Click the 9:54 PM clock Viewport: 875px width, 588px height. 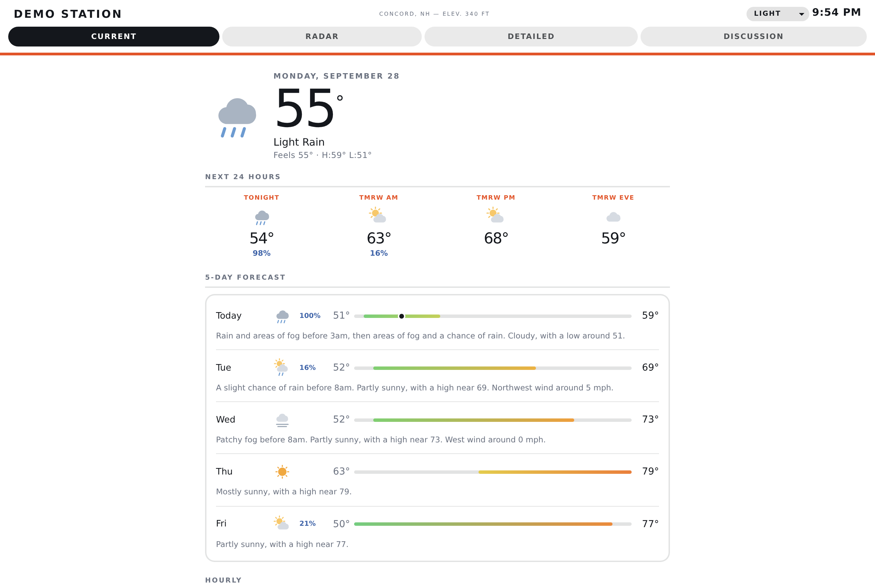tap(836, 12)
